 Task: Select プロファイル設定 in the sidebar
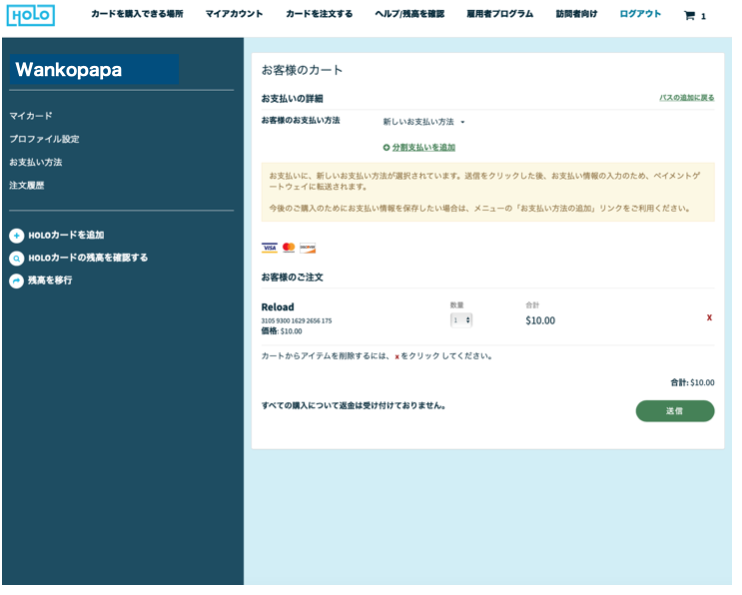(44, 139)
